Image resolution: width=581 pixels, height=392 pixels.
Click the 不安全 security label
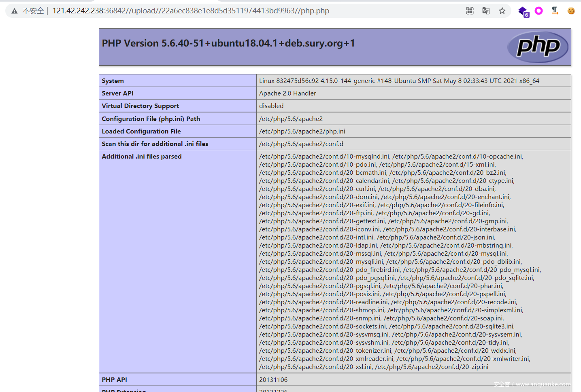click(33, 11)
